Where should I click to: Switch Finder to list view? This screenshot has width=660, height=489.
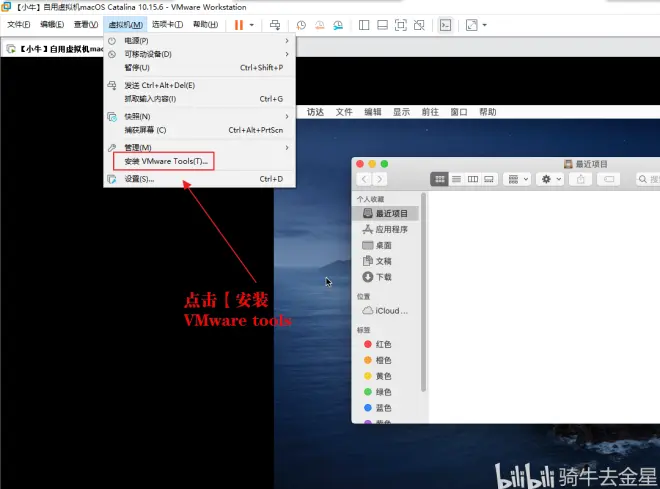click(456, 179)
